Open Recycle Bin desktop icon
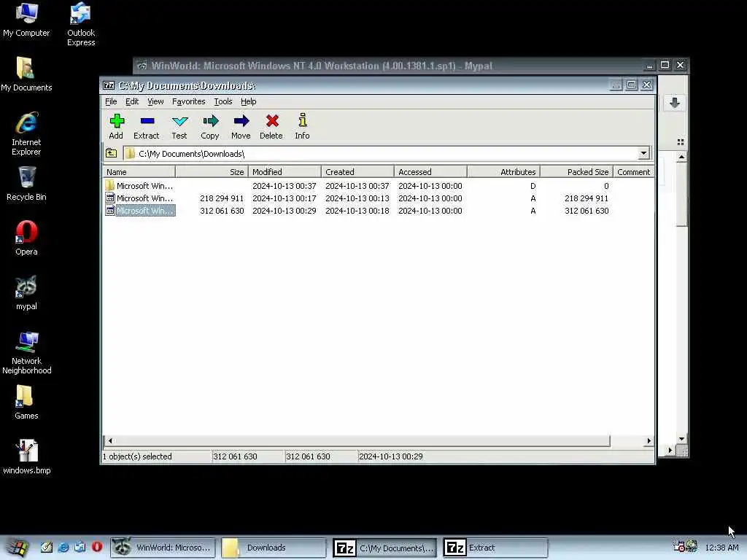The image size is (747, 560). click(x=26, y=184)
